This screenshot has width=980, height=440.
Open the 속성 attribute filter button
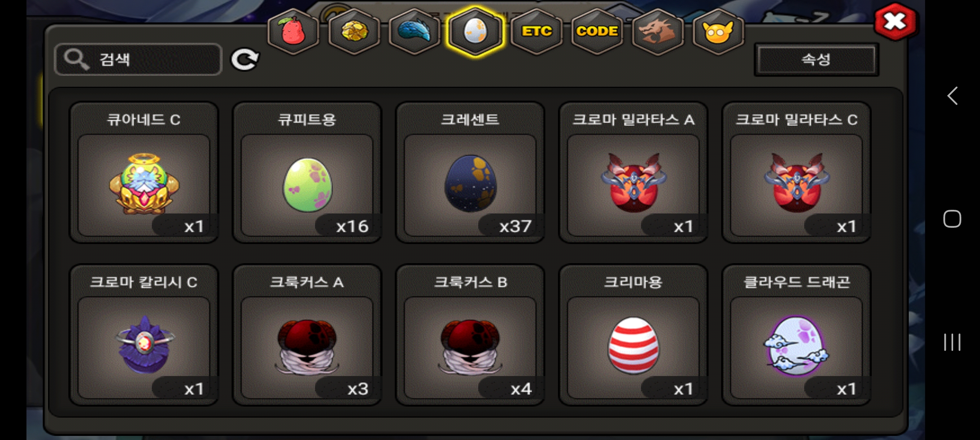click(816, 60)
